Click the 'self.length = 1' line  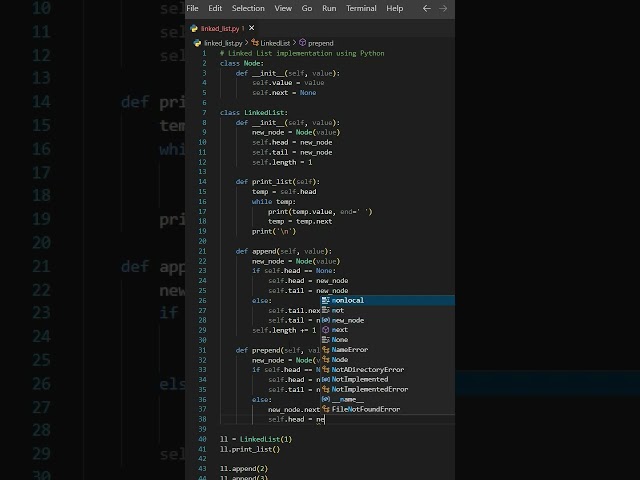(x=282, y=162)
